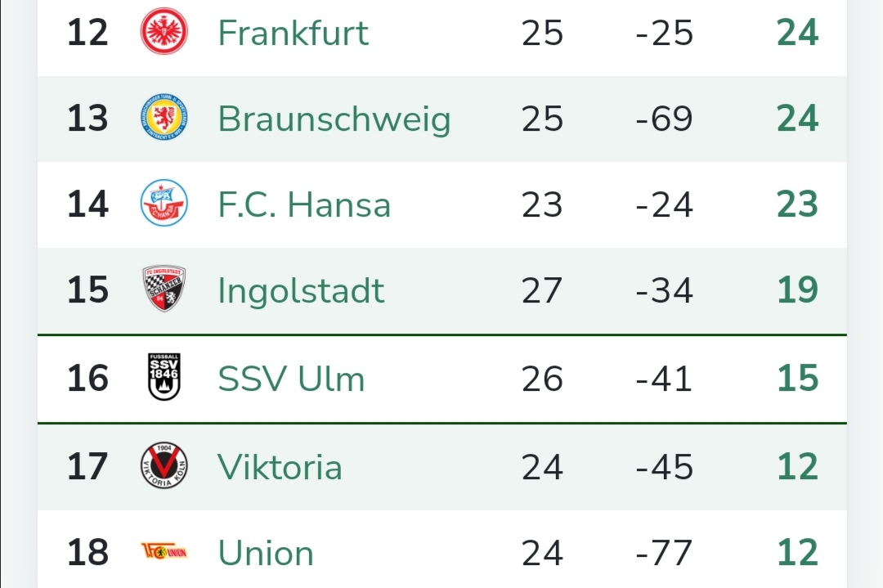This screenshot has height=588, width=883.
Task: Click the F.C. Hansa club logo
Action: point(164,204)
